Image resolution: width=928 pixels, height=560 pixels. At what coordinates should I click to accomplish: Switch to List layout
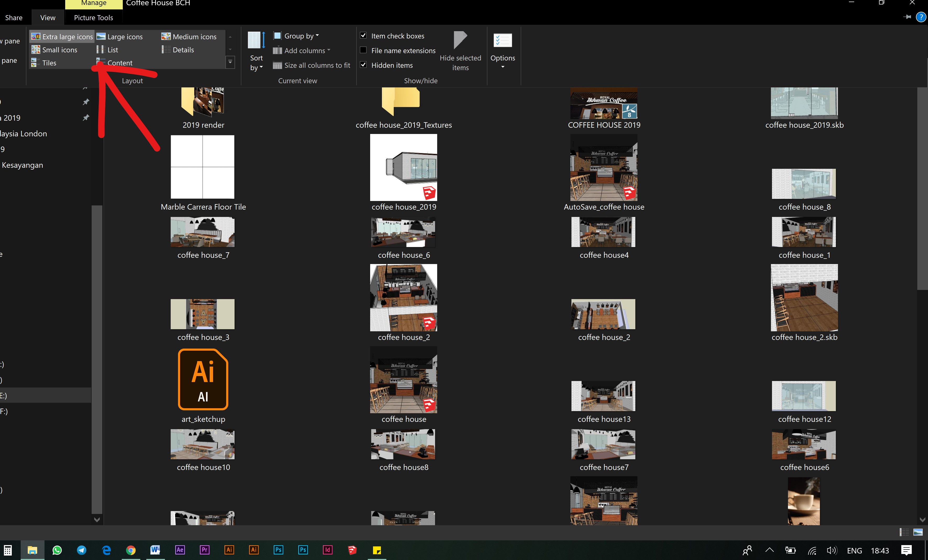click(x=107, y=50)
